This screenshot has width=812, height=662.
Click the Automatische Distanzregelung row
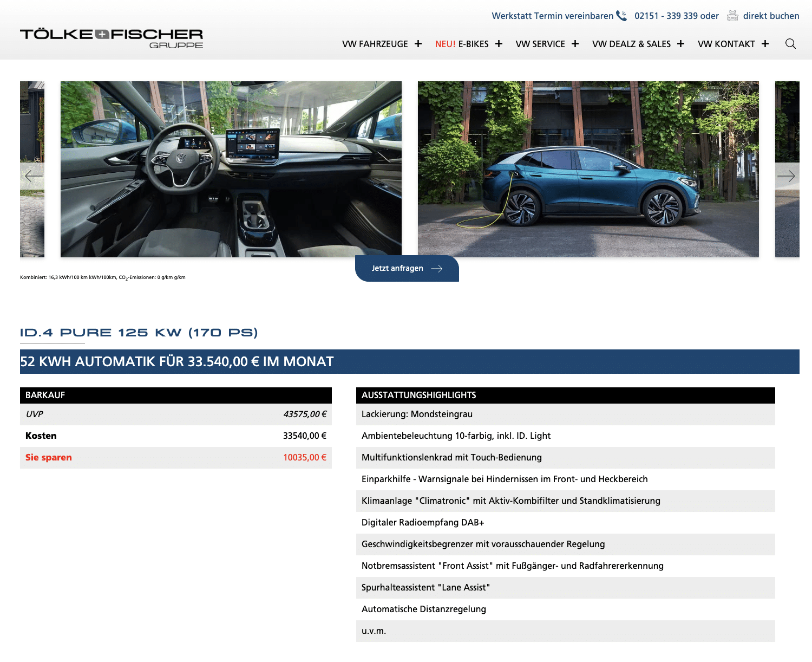tap(566, 609)
